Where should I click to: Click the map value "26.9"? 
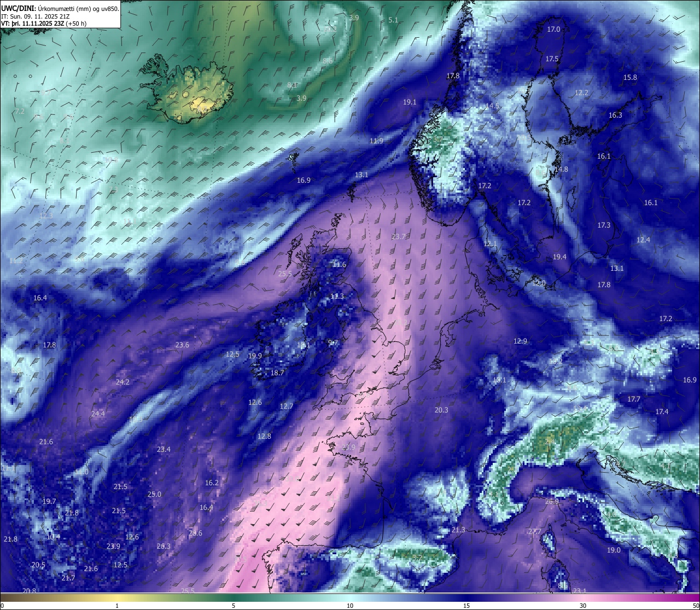coord(552,502)
